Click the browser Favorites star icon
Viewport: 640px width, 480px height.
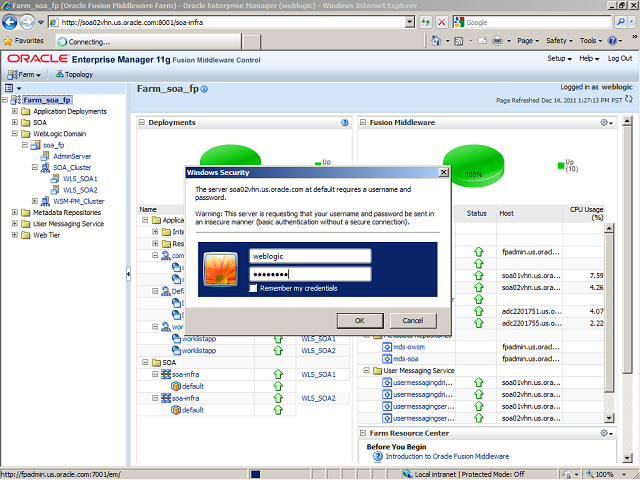click(x=9, y=41)
